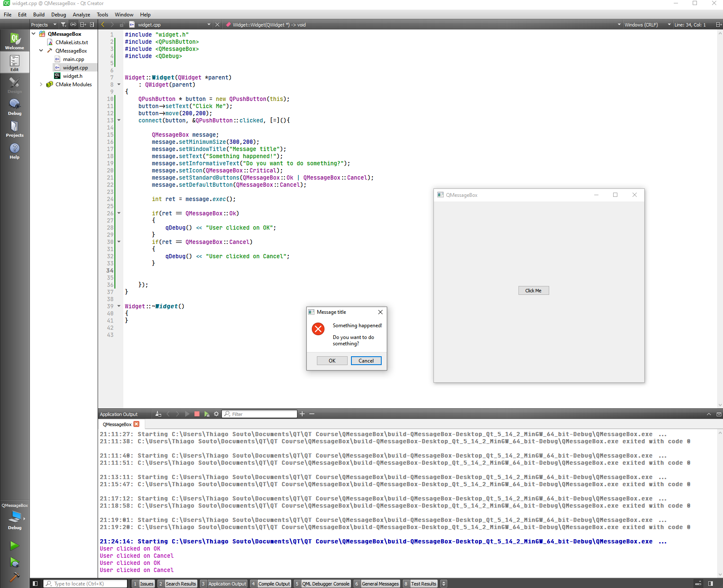Collapse the QMessageBox root project node
This screenshot has height=588, width=723.
point(34,34)
